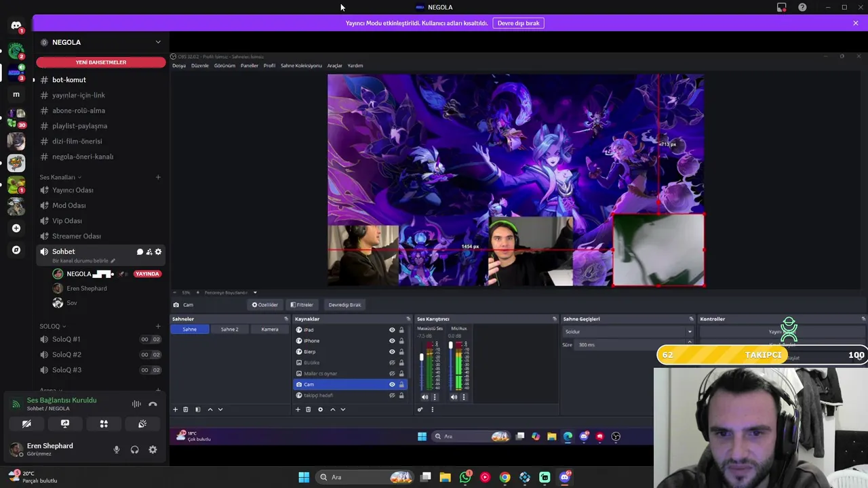Move selected source down arrow under Kaynaklar
Screen dimensions: 868x488
(342, 409)
